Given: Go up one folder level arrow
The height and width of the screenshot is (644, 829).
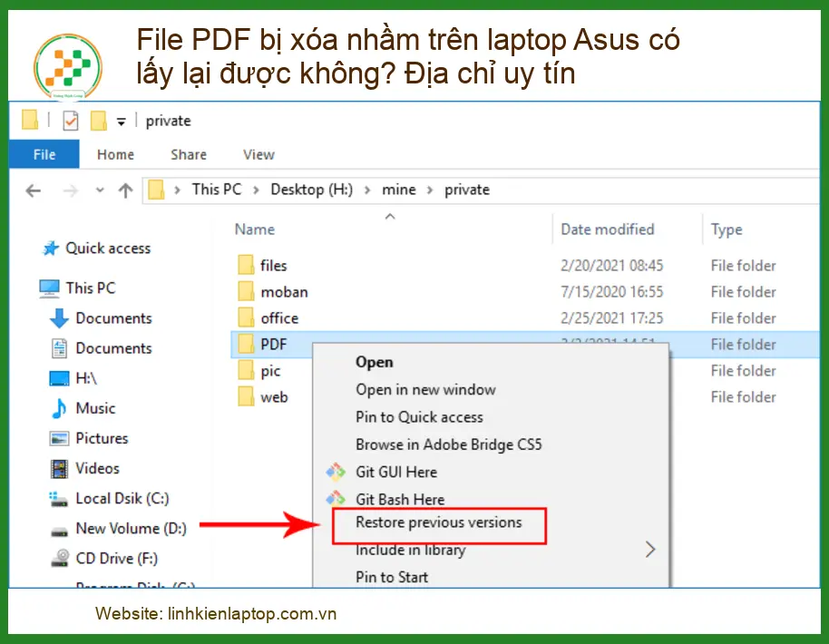Looking at the screenshot, I should 125,190.
